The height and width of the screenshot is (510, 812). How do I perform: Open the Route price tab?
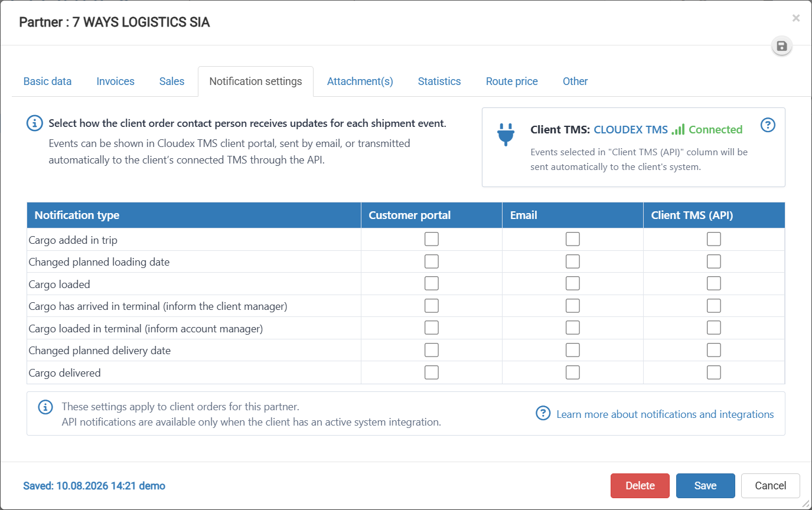click(512, 81)
